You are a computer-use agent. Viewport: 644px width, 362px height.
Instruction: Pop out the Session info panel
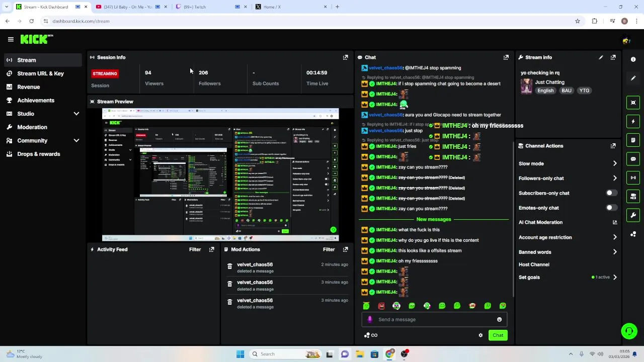(345, 57)
